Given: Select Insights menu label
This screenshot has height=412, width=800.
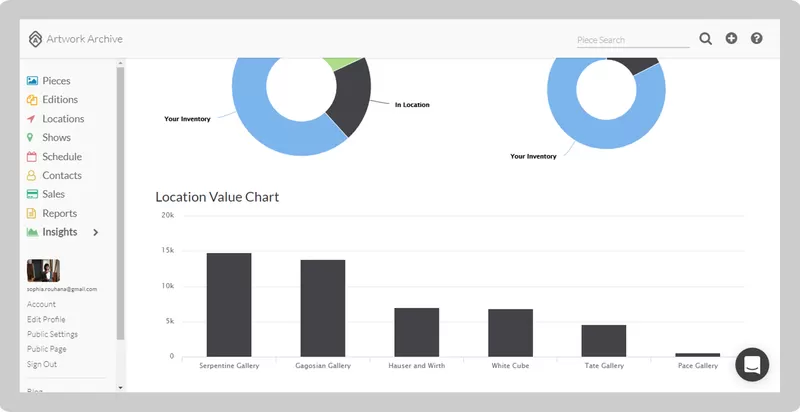Looking at the screenshot, I should [60, 232].
